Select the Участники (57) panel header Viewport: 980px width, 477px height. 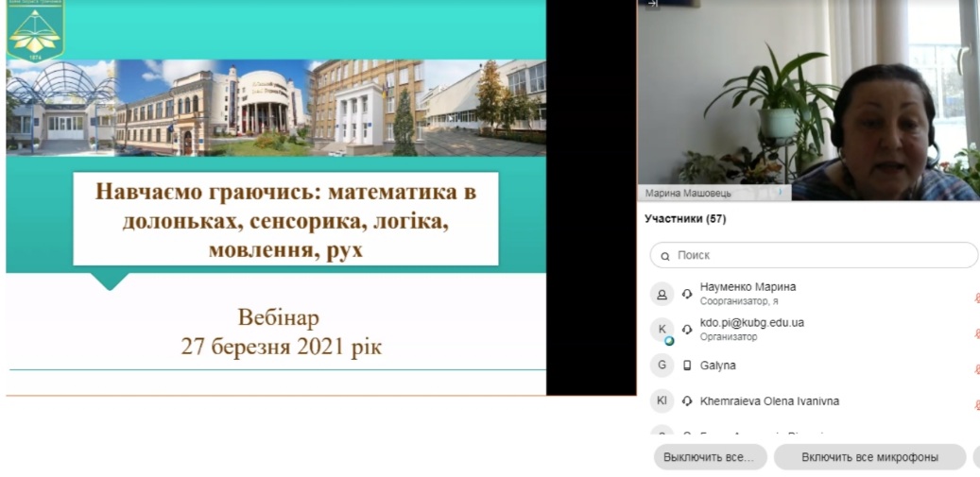pyautogui.click(x=685, y=219)
